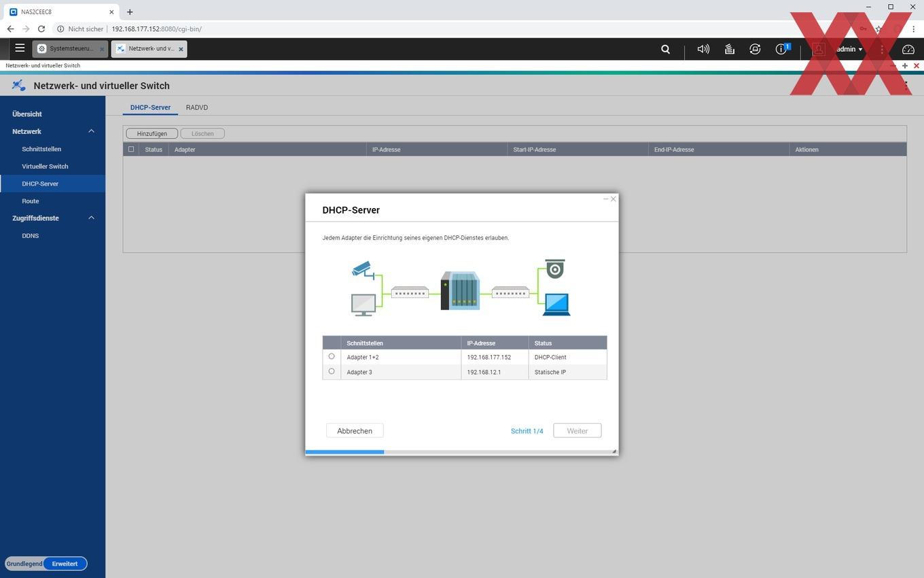Select the Adapter 3 radio button
Screen dimensions: 924x578
[x=332, y=371]
